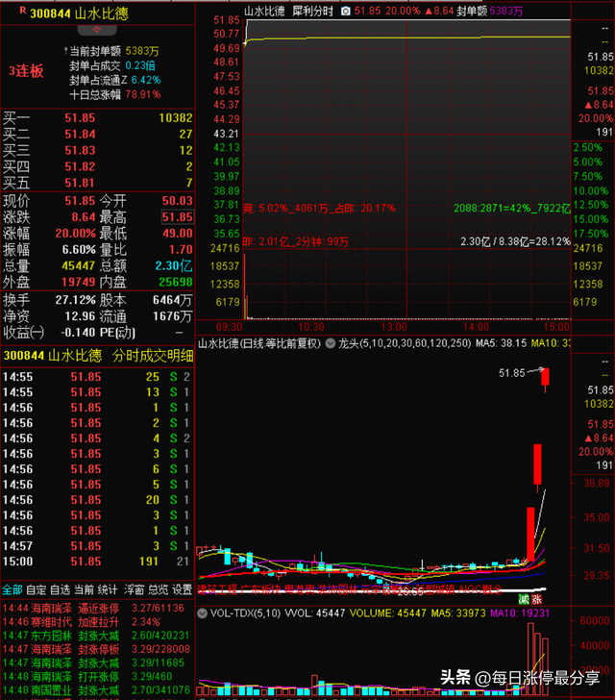Click the camera snapshot icon in intraday header
The height and width of the screenshot is (700, 615).
[345, 10]
